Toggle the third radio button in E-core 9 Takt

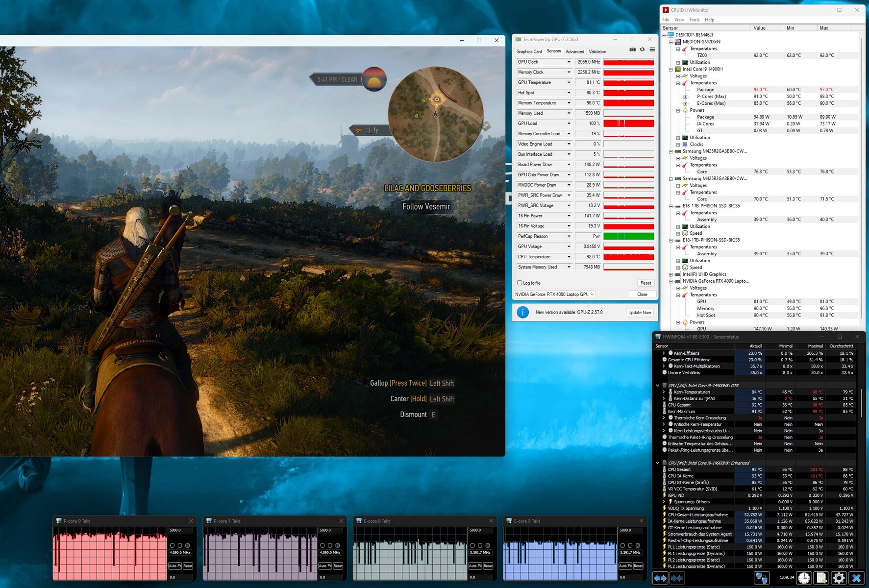pos(638,545)
